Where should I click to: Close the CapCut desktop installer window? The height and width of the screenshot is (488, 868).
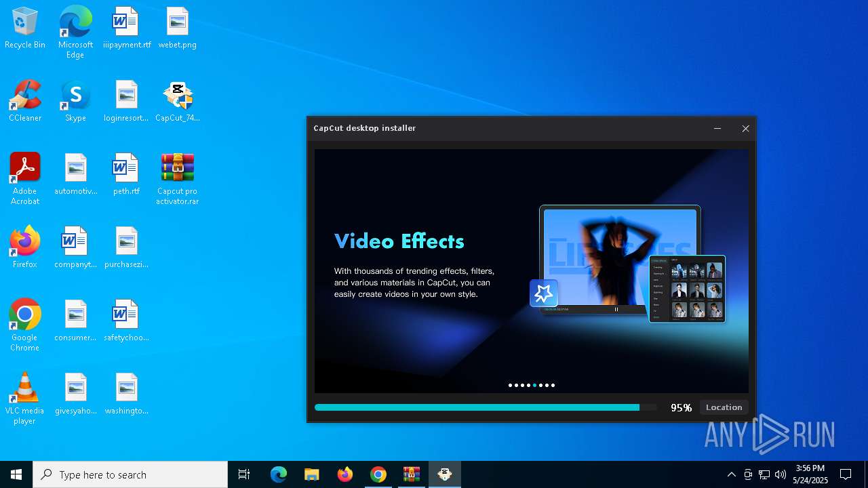(745, 128)
